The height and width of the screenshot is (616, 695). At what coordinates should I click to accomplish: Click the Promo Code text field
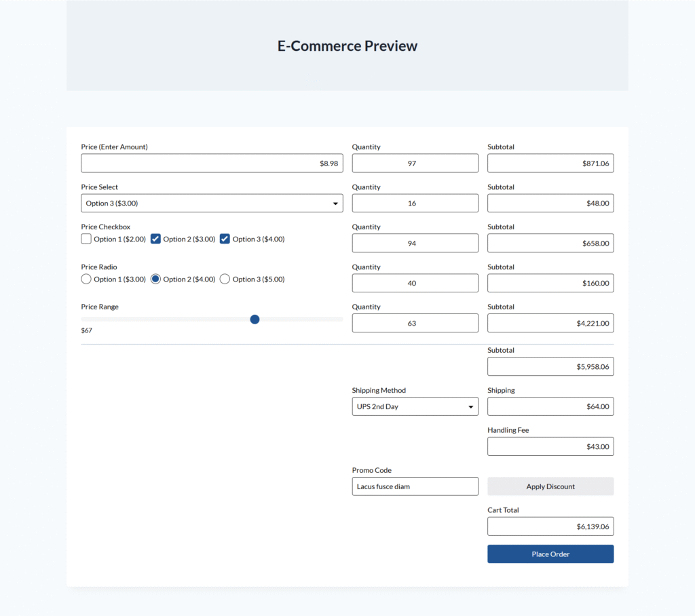pos(415,486)
